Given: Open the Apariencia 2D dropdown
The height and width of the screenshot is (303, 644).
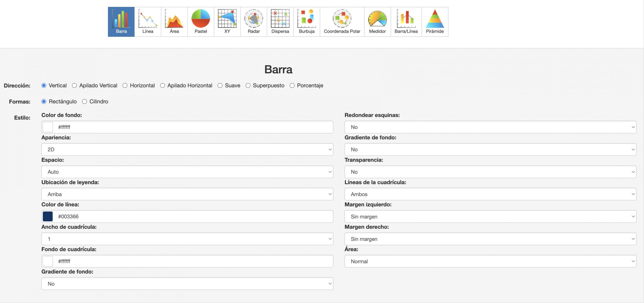Looking at the screenshot, I should tap(187, 149).
